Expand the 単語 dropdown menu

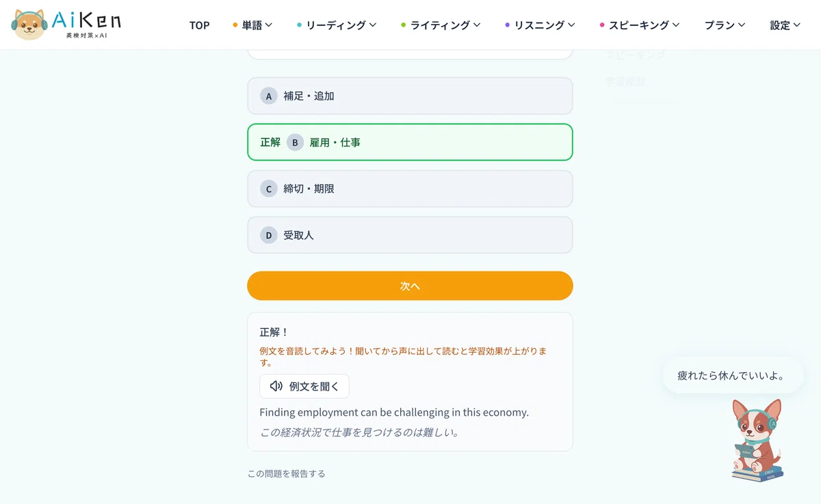coord(252,25)
